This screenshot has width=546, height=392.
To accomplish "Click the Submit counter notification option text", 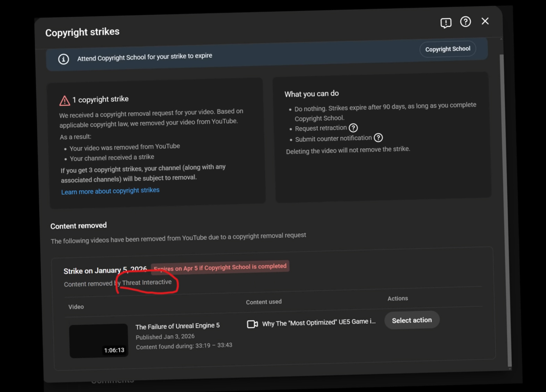I will pyautogui.click(x=333, y=138).
